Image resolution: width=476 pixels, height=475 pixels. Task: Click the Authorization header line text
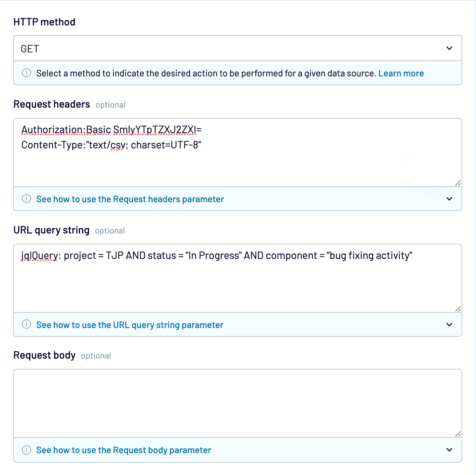click(111, 130)
